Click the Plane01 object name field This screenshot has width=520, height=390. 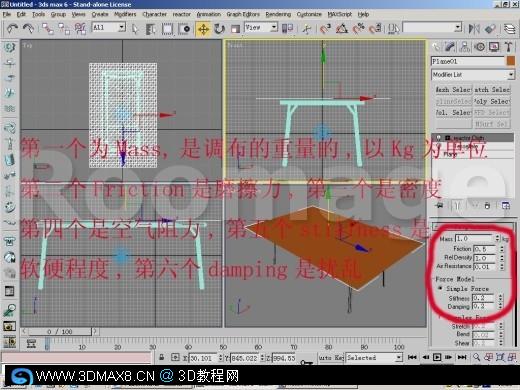tap(468, 61)
